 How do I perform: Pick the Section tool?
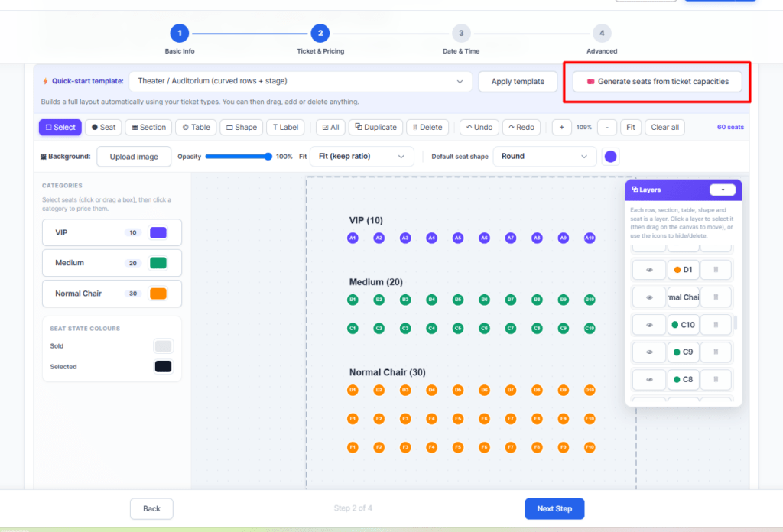point(149,127)
